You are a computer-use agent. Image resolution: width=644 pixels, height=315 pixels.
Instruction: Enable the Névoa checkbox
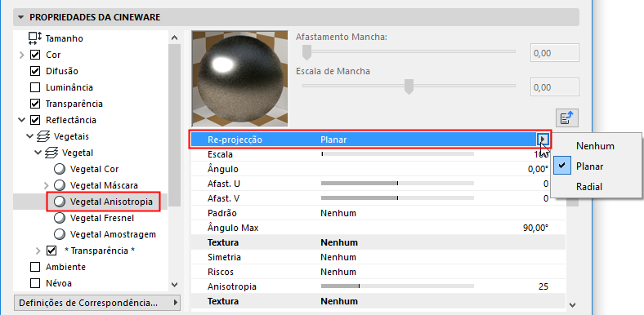pyautogui.click(x=35, y=283)
